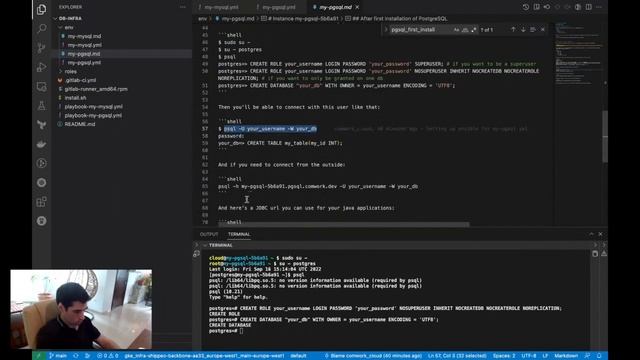Switch to the my-pgsql.yml editor tab

pos(278,7)
